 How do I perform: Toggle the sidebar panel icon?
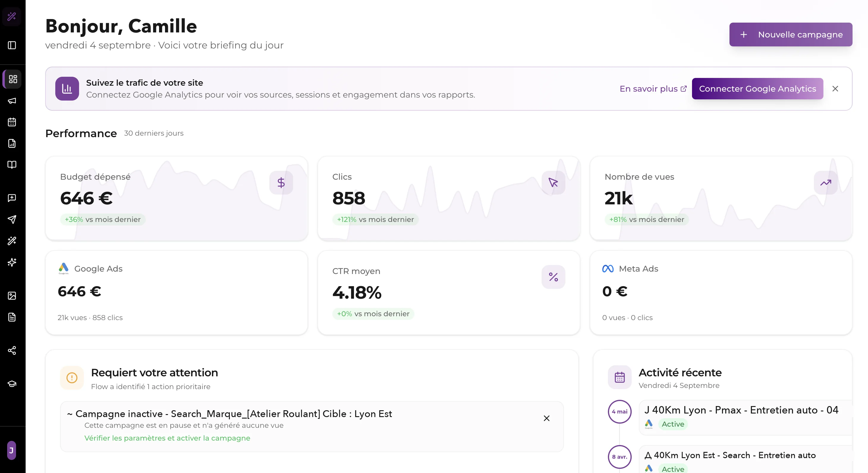(12, 45)
